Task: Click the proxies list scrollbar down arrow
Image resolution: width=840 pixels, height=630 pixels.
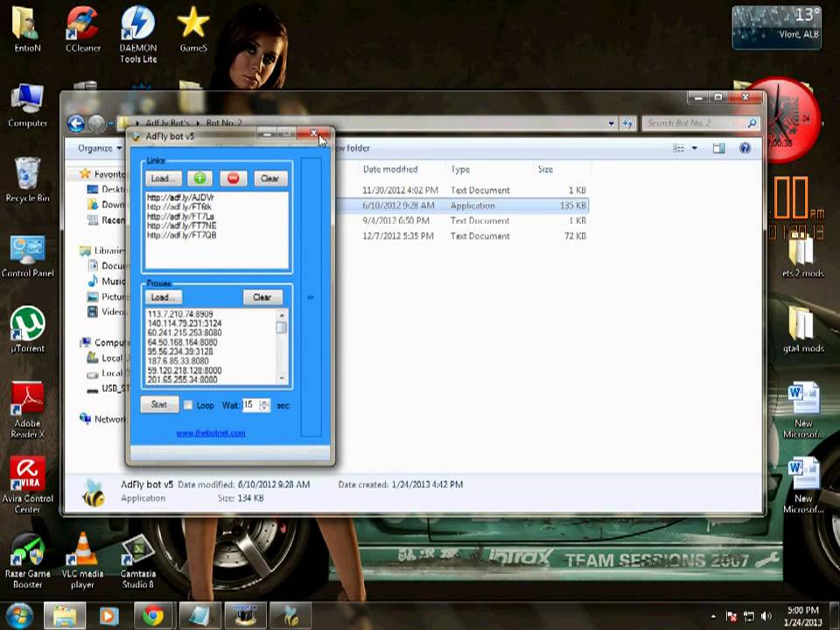Action: point(282,379)
